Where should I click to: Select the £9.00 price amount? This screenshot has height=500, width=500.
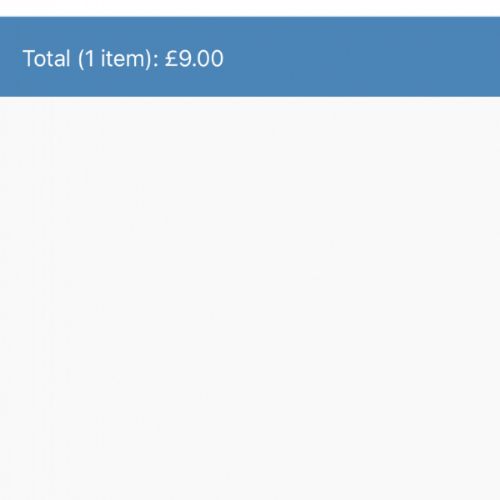(x=194, y=59)
